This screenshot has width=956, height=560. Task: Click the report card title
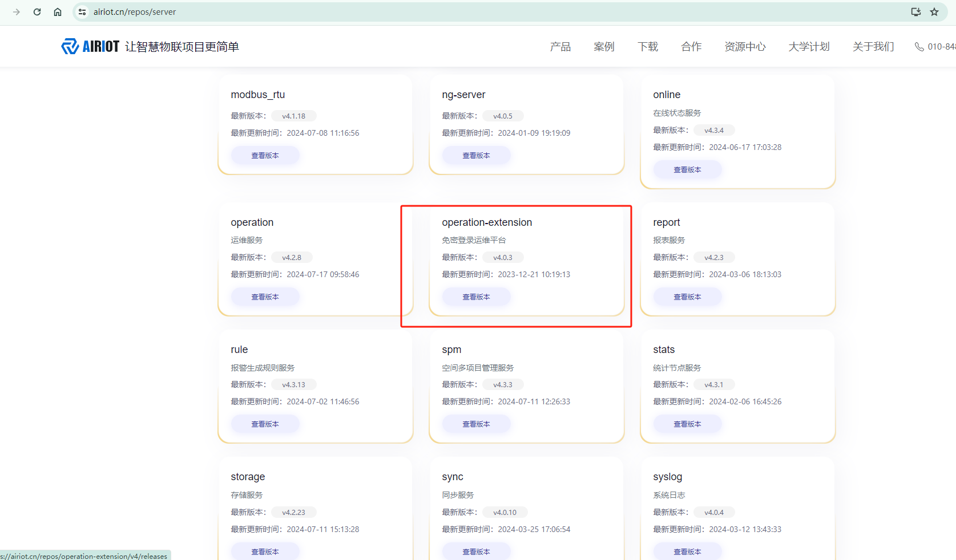click(667, 222)
